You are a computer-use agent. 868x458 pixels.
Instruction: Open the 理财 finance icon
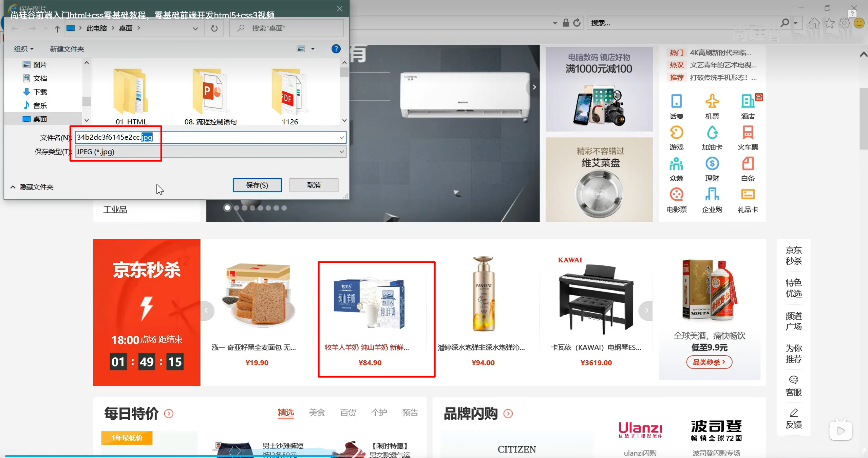point(712,164)
